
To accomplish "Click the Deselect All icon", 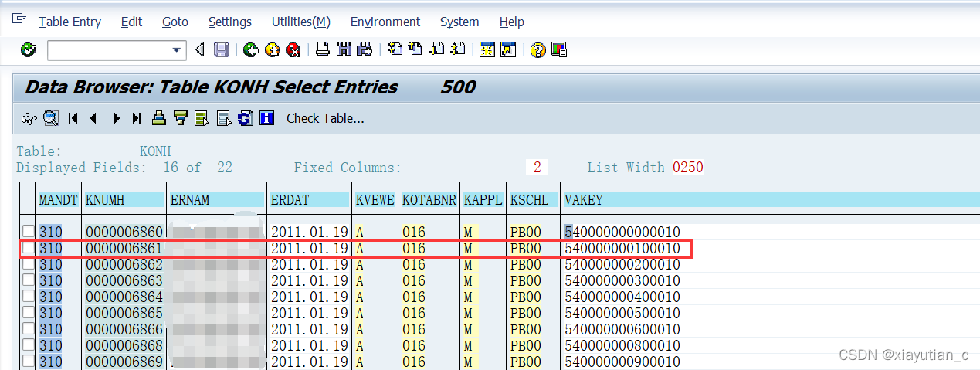I will [224, 118].
